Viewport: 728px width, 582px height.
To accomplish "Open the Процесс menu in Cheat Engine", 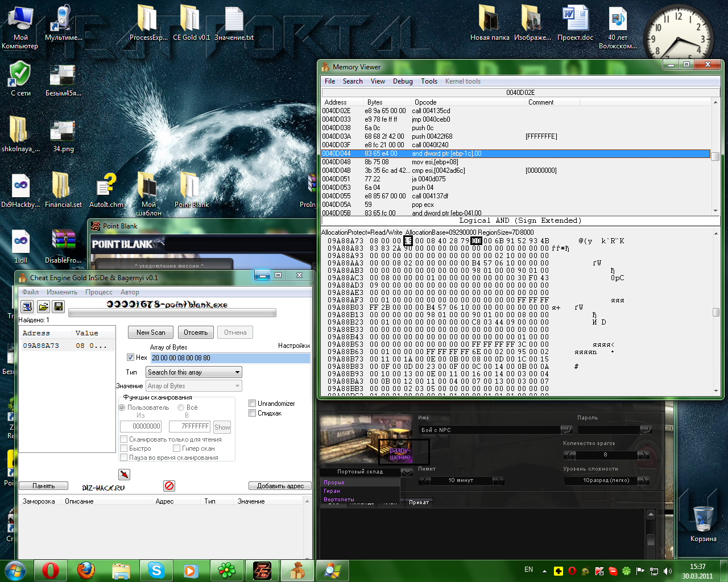I will point(99,292).
